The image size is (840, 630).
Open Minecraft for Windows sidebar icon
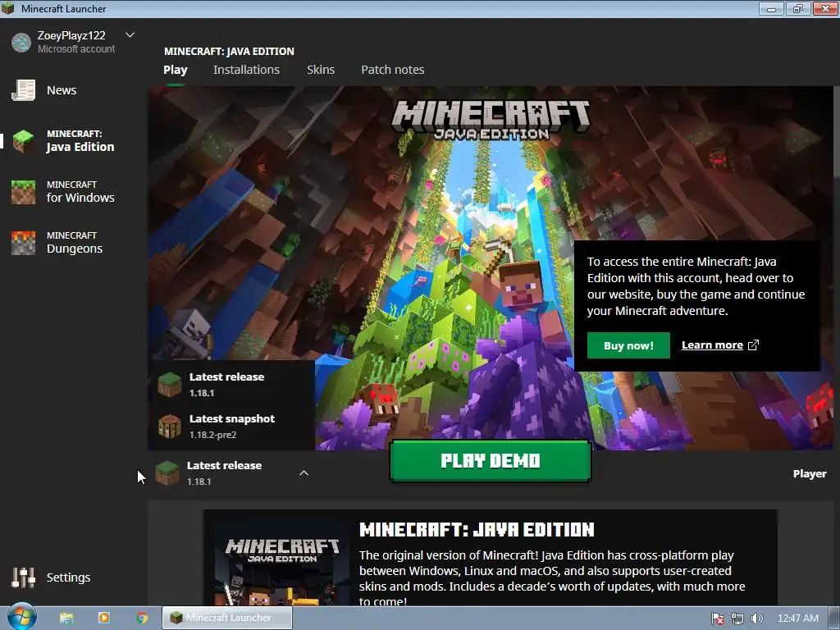click(x=24, y=192)
